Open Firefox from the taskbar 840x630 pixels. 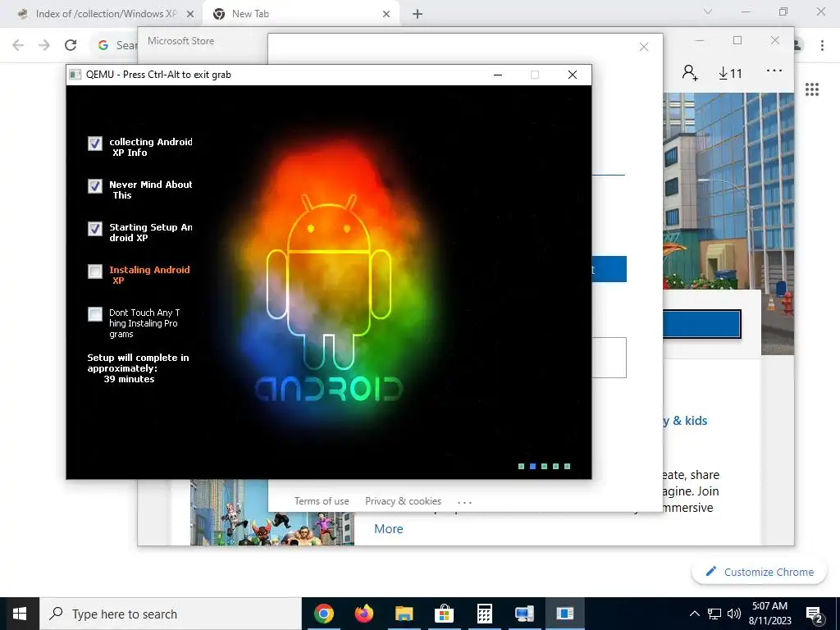point(363,614)
